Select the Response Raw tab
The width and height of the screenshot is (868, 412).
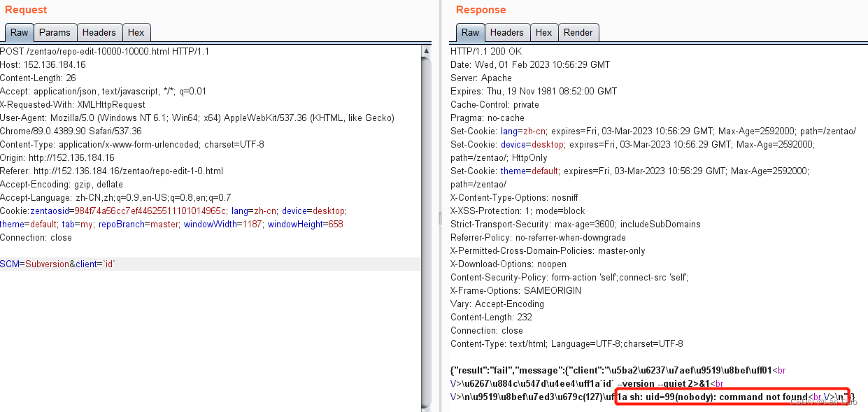[x=470, y=32]
